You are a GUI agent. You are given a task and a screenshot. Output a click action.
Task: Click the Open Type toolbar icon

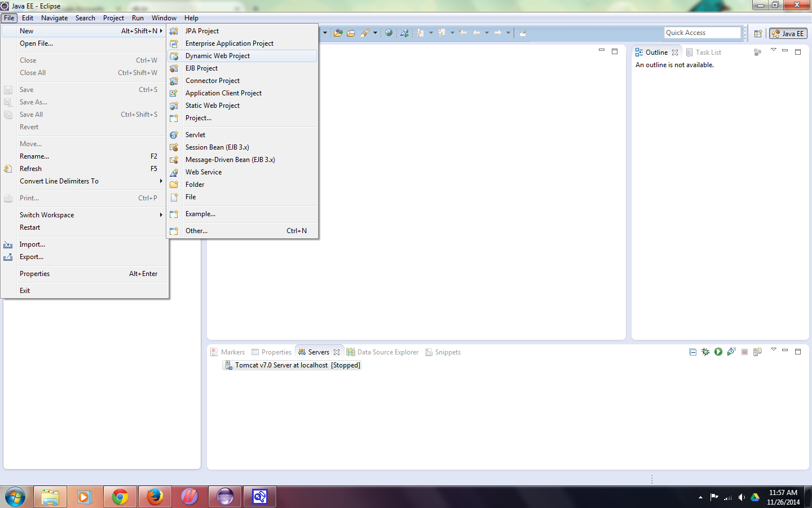[338, 33]
